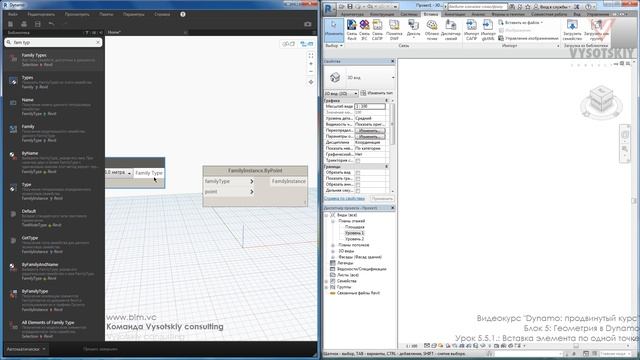The height and width of the screenshot is (360, 640).
Task: Click the Revit ViewCube in the 3D view
Action: tap(601, 101)
